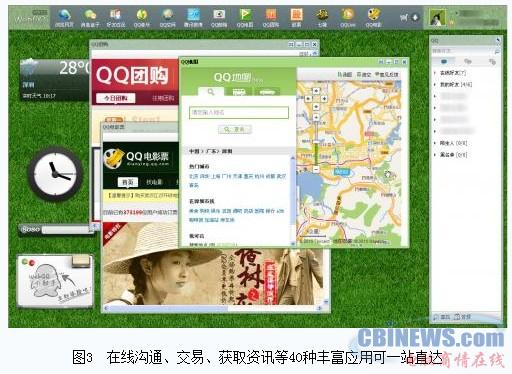Open the 今日团购 tab in QQ团购 window

click(116, 98)
